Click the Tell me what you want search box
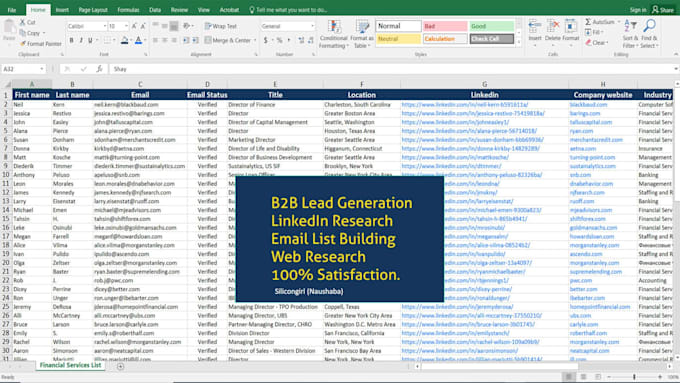The width and height of the screenshot is (680, 383). (288, 10)
